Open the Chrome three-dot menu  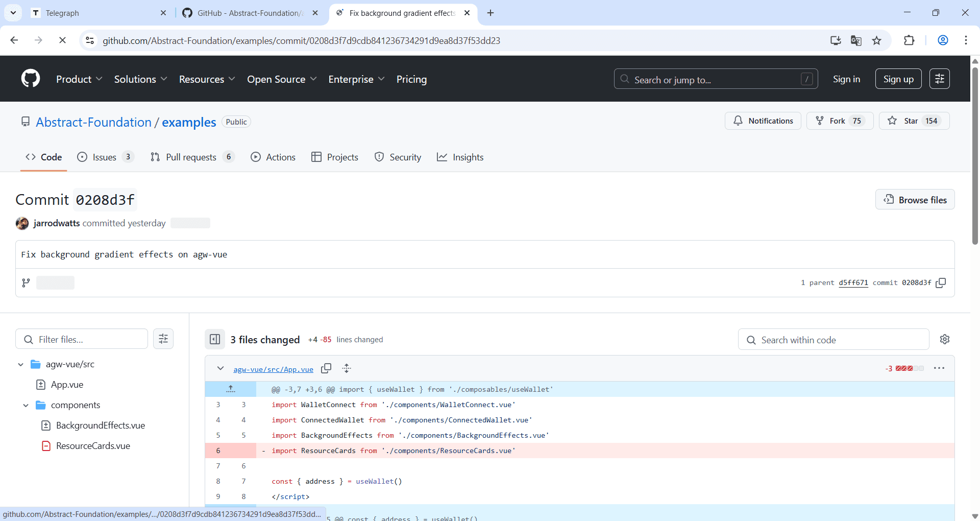point(966,40)
